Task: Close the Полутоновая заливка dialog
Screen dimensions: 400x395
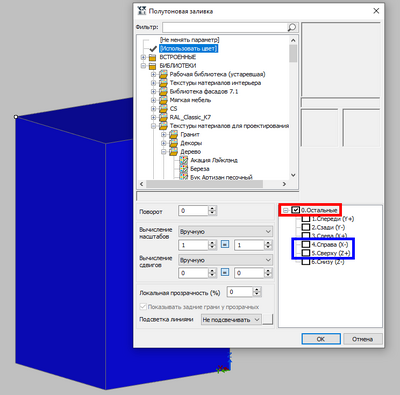Action: (376, 11)
